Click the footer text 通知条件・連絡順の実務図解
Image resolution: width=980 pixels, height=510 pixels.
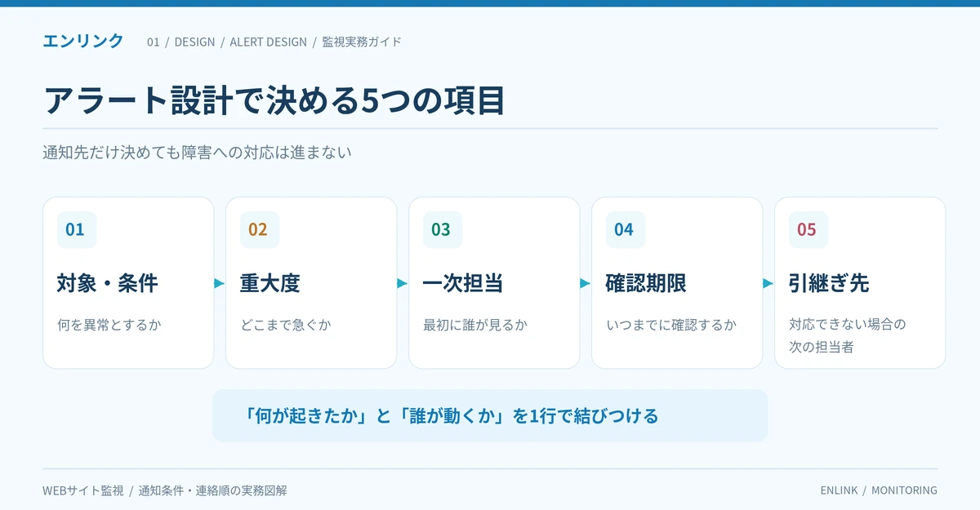click(x=212, y=490)
